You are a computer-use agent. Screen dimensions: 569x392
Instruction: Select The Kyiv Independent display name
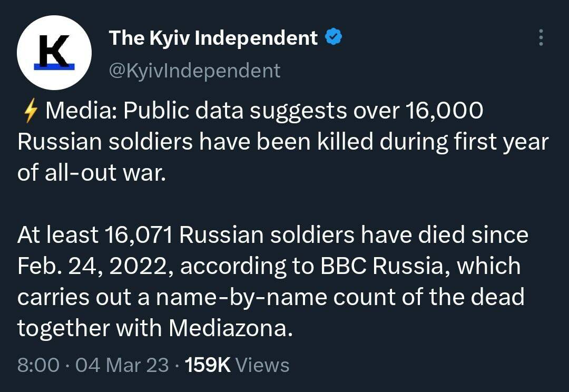tap(213, 38)
